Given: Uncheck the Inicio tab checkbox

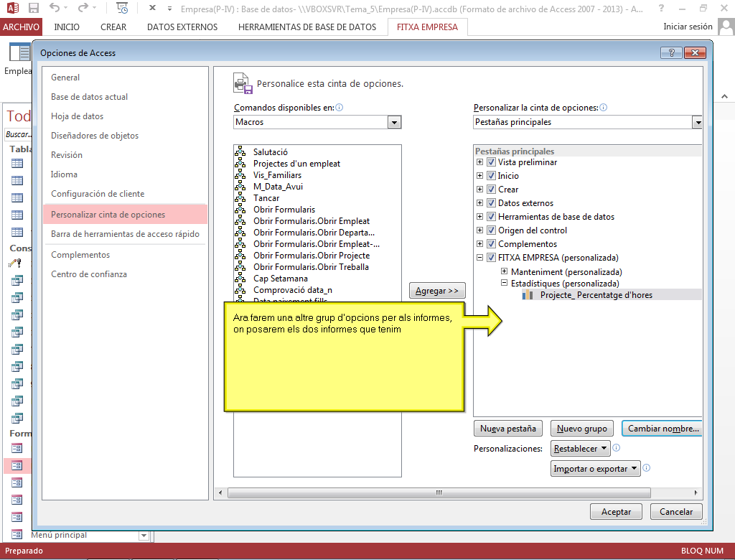Looking at the screenshot, I should (491, 176).
